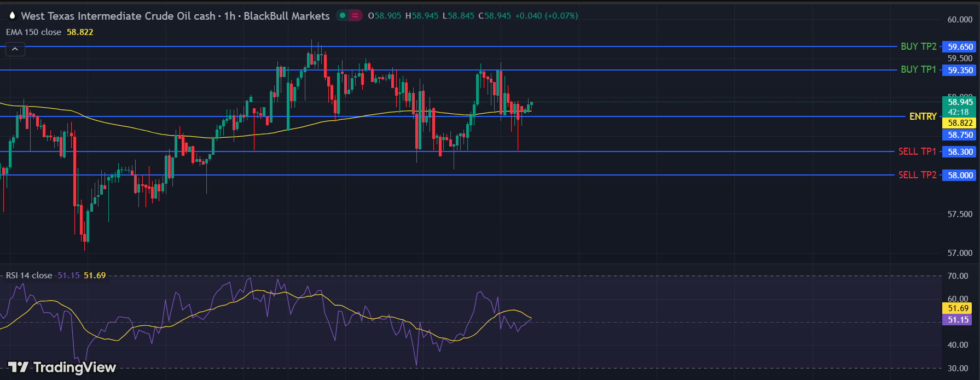The image size is (980, 380).
Task: Select the SELL TP1 line label
Action: coord(917,151)
